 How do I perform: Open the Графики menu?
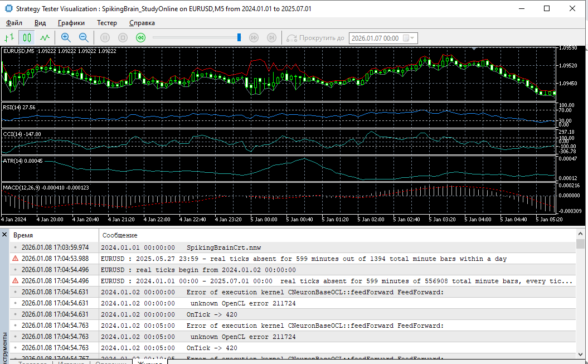click(71, 23)
